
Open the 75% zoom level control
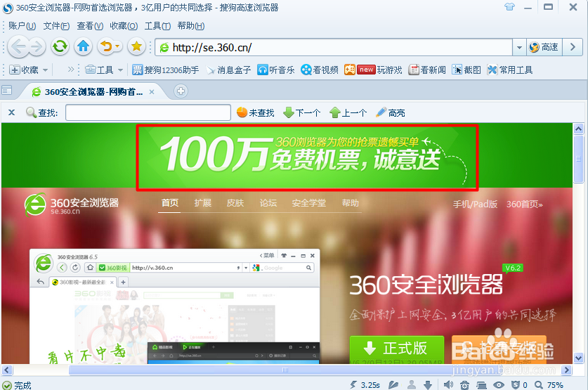pos(549,385)
